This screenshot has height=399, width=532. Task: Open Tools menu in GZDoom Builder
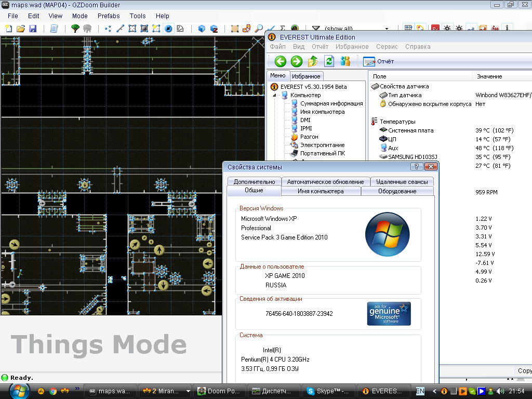click(x=137, y=16)
